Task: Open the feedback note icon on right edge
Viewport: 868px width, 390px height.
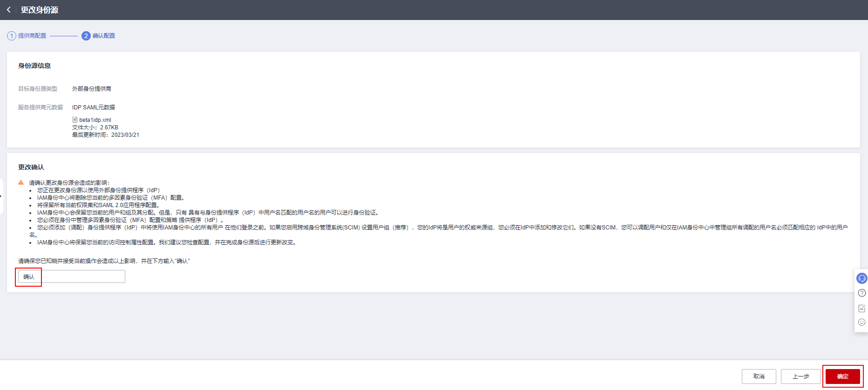Action: [x=861, y=308]
